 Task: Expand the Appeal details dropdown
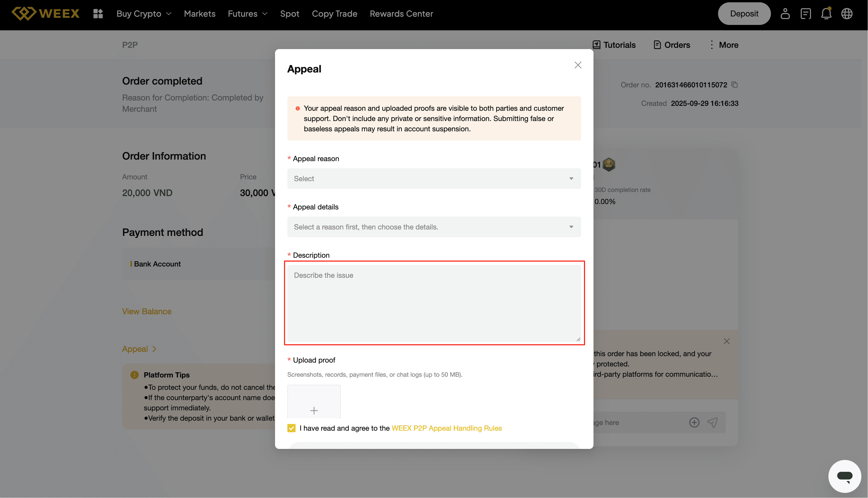pos(434,227)
